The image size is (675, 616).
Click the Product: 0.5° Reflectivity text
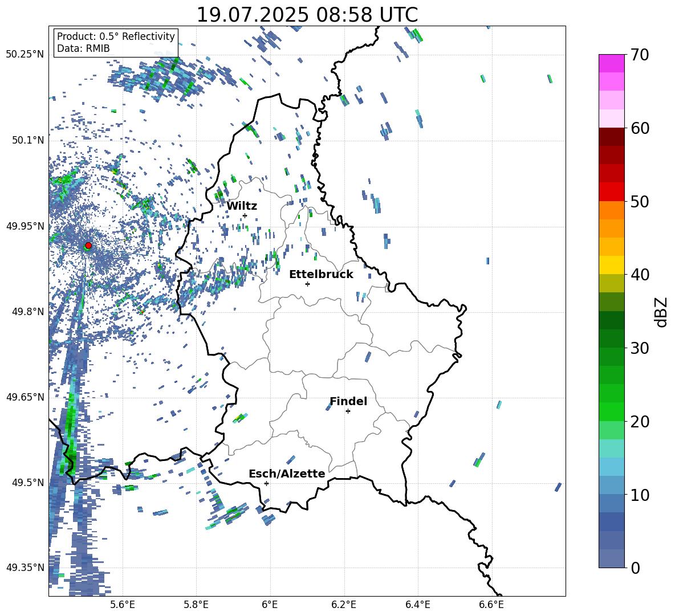(x=116, y=36)
